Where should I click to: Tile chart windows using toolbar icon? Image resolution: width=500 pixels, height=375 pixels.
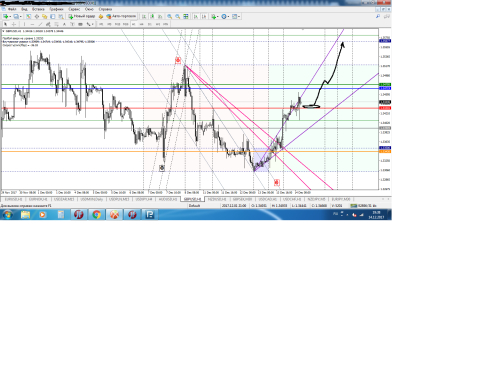pos(186,16)
